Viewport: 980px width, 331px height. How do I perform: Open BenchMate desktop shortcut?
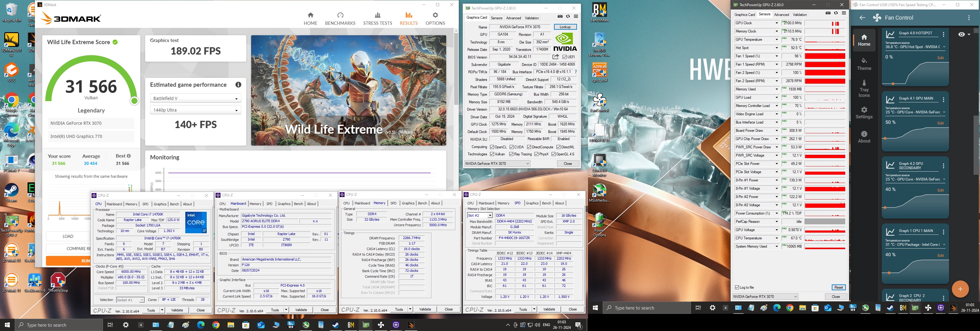(600, 13)
